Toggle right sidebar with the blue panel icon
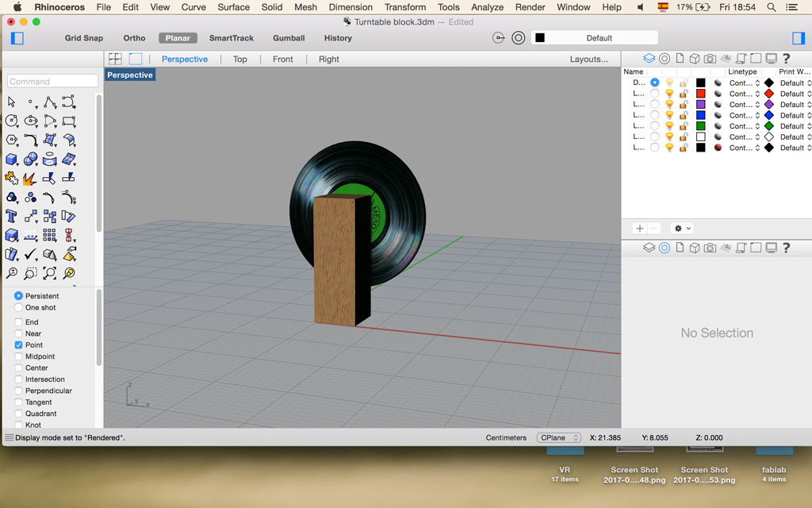The image size is (812, 508). coord(798,38)
